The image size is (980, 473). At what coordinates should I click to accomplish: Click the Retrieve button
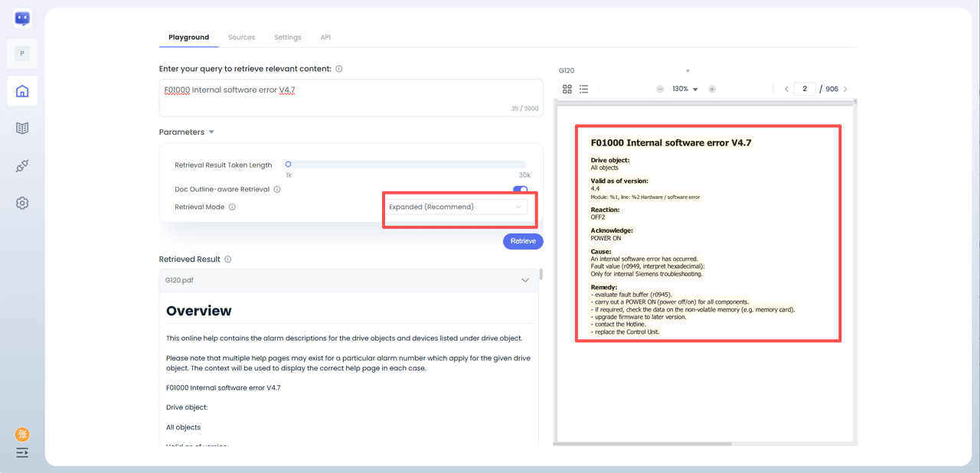click(523, 241)
